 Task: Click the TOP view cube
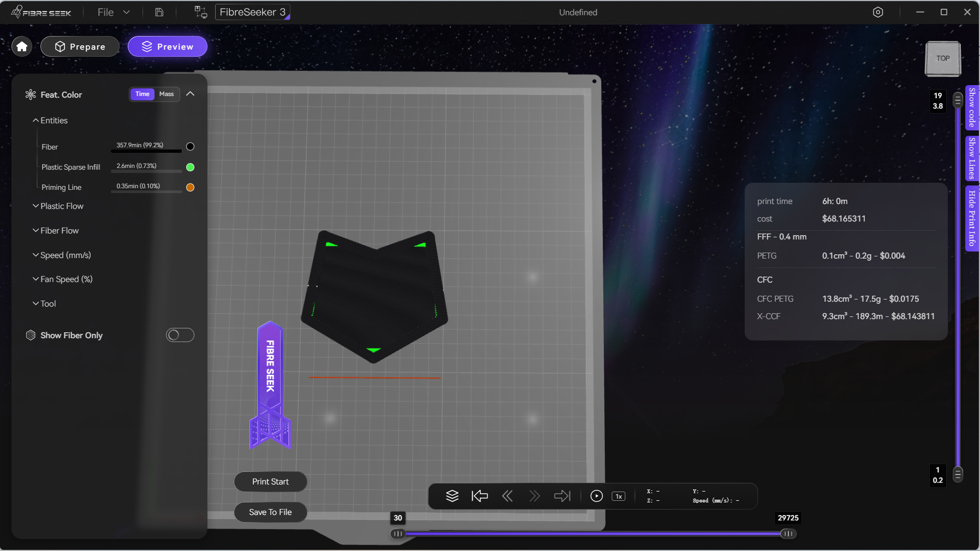tap(943, 58)
